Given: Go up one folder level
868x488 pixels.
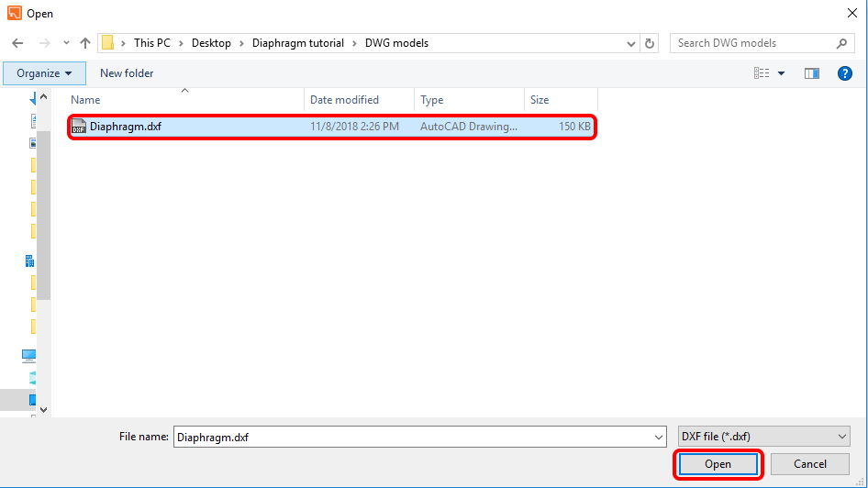Looking at the screenshot, I should pos(84,43).
